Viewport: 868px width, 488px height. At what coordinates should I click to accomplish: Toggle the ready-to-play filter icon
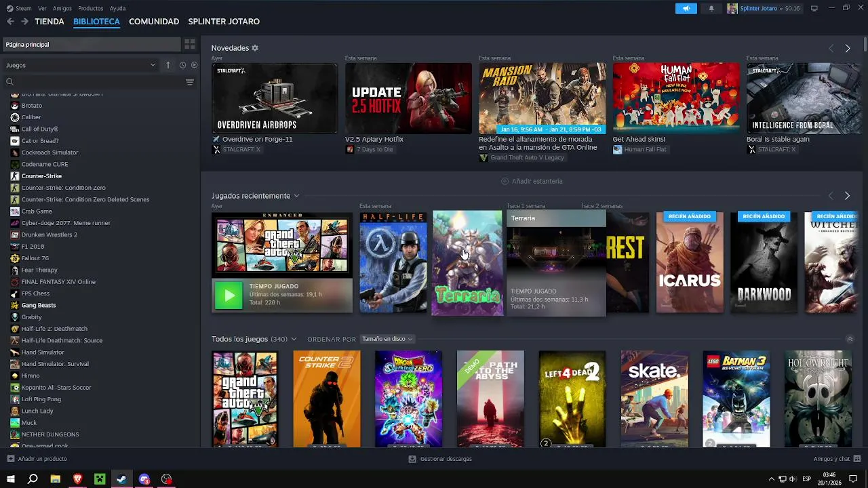195,65
